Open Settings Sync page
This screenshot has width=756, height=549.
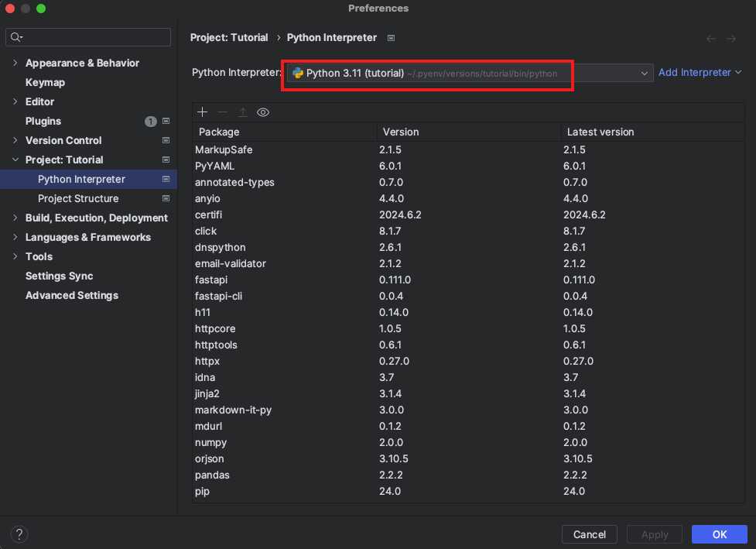pos(59,276)
